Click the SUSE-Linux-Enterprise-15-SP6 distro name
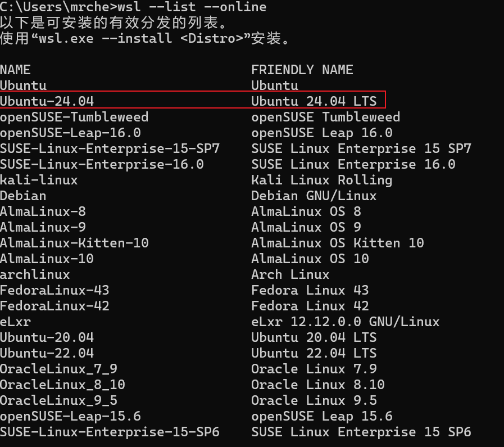Viewport: 504px width, 447px height. click(110, 432)
